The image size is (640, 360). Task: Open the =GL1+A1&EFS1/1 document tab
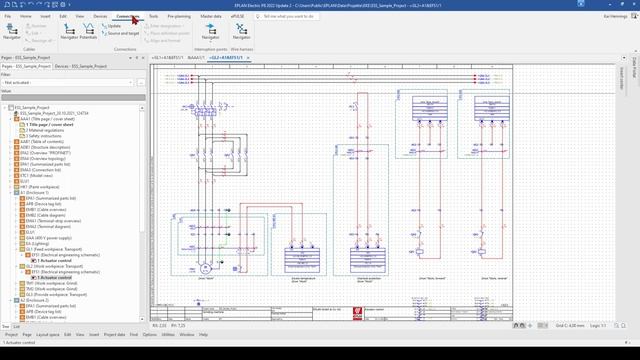[167, 58]
